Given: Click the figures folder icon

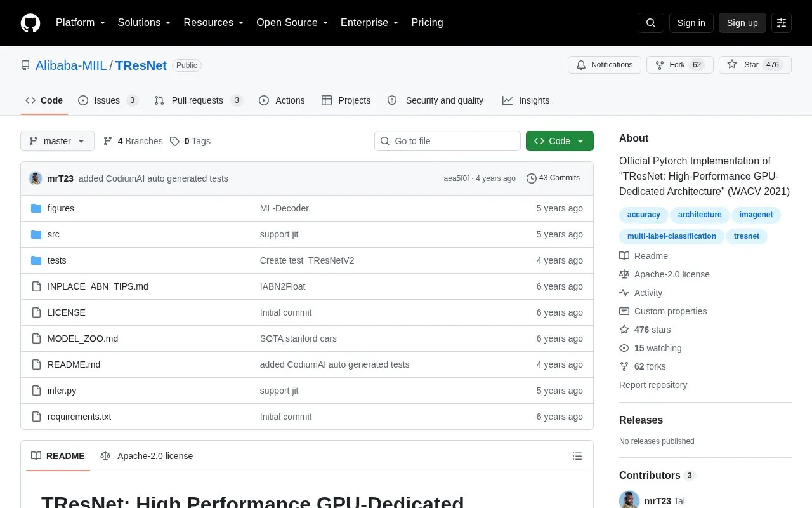Looking at the screenshot, I should click(x=36, y=208).
